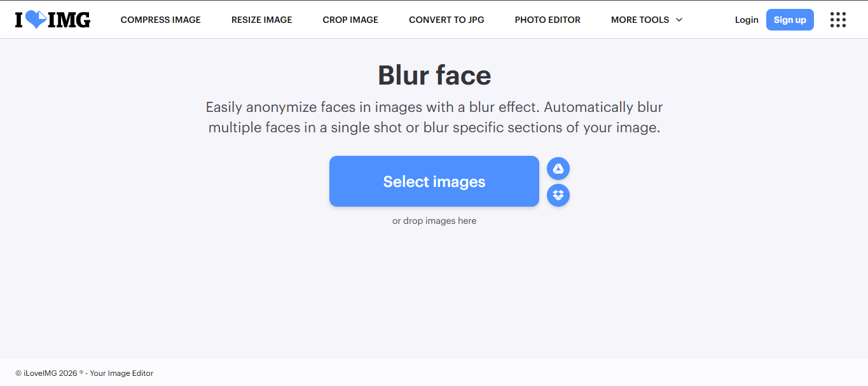
Task: Choose images from Dropbox icon
Action: click(558, 195)
